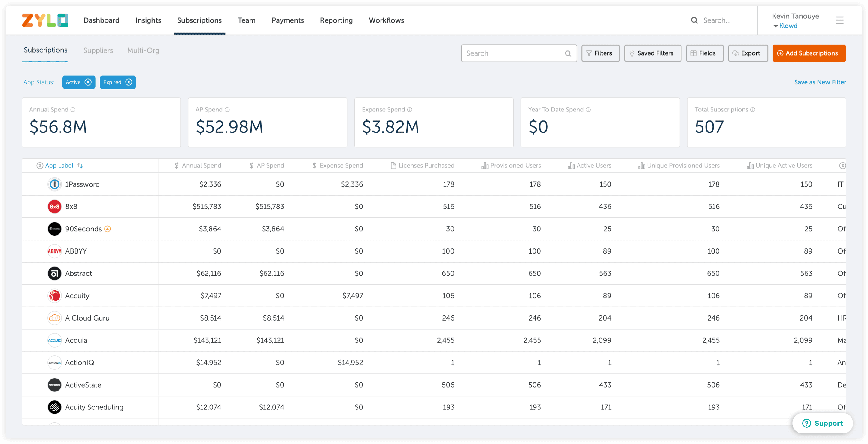Click Save as New Filter link
Screen dimensions: 868x444
(819, 82)
